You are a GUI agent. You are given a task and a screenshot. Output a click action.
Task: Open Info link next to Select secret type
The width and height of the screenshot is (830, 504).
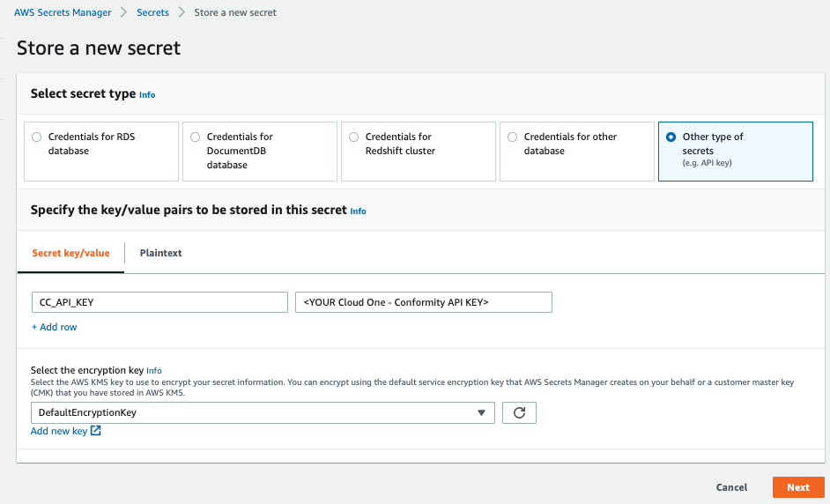coord(147,95)
